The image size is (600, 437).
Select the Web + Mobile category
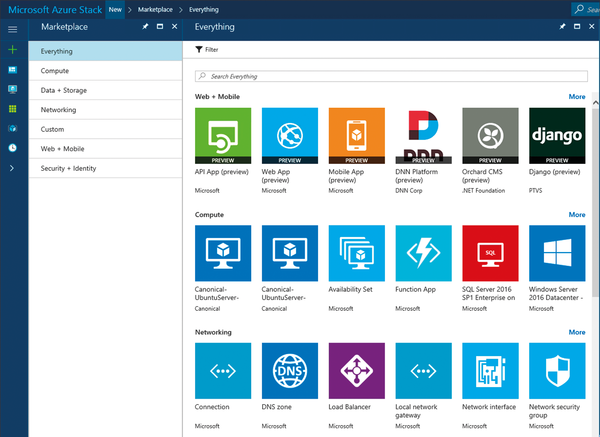(x=105, y=149)
